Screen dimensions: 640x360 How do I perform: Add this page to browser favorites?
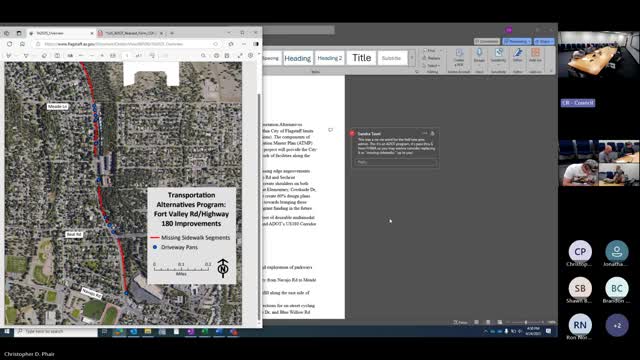[x=216, y=44]
